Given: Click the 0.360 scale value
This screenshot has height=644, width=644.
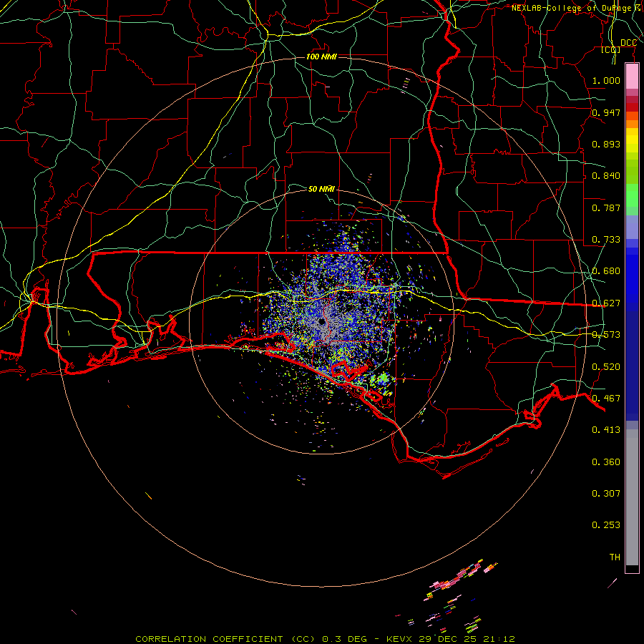Looking at the screenshot, I should tap(606, 462).
